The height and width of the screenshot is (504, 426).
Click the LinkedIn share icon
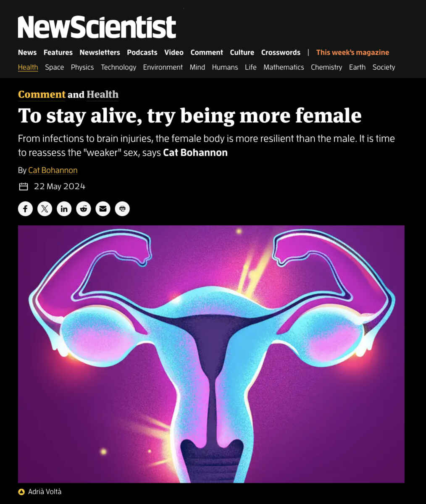coord(64,209)
